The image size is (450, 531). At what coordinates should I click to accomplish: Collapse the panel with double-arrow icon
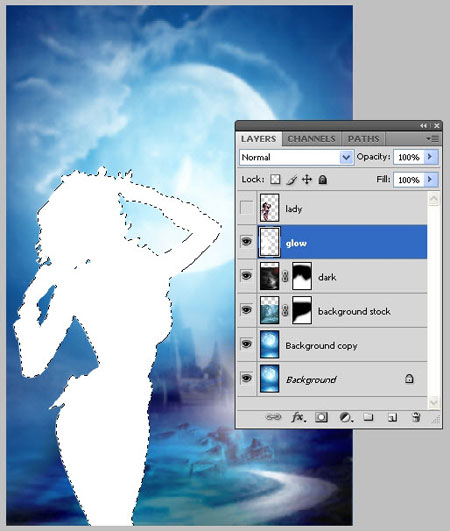pos(424,126)
